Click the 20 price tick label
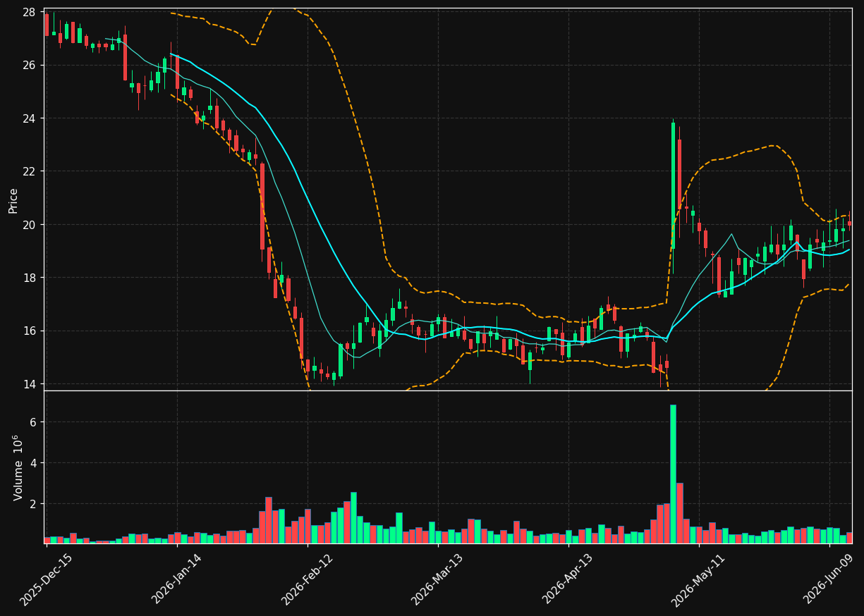This screenshot has height=616, width=864. click(x=30, y=225)
